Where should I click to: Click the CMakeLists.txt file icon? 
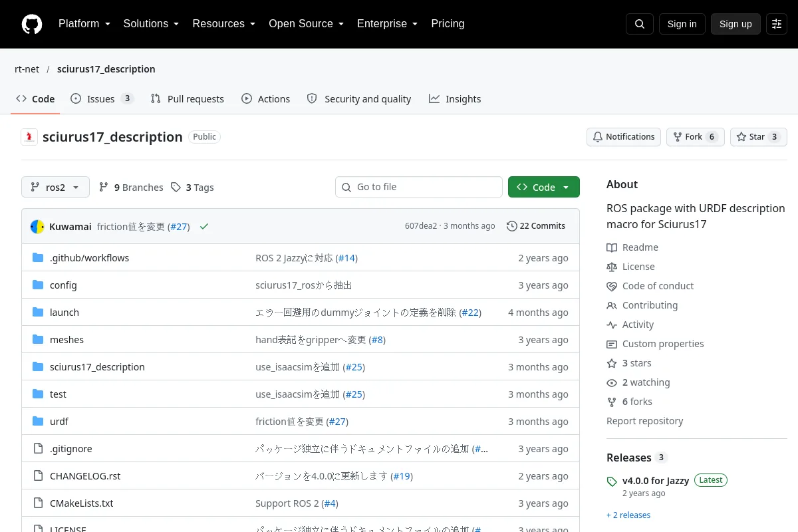(38, 503)
